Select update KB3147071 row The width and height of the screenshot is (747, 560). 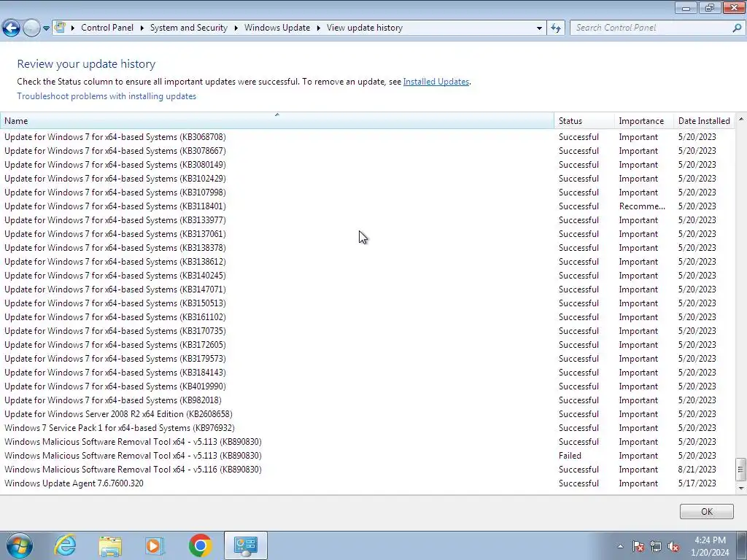(x=368, y=289)
